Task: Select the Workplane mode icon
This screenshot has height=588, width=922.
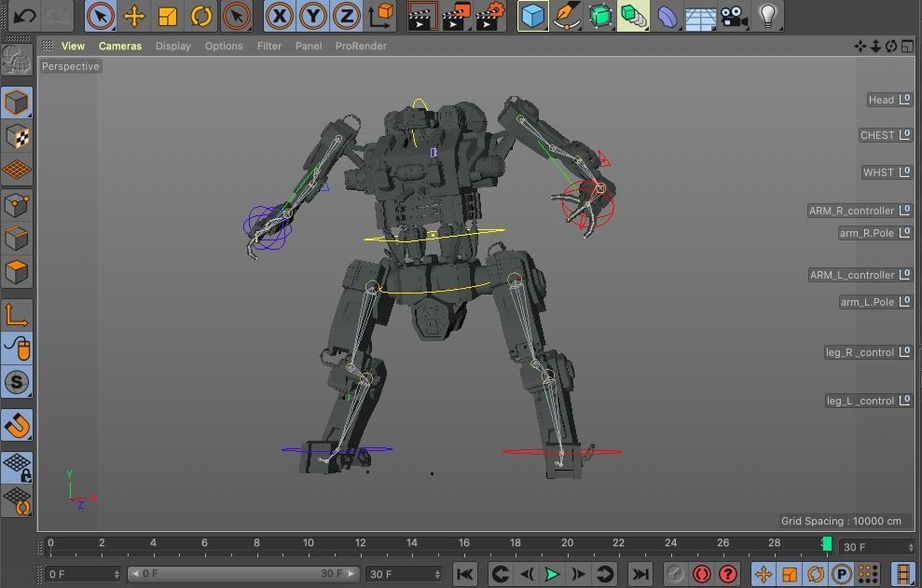Action: pyautogui.click(x=17, y=171)
